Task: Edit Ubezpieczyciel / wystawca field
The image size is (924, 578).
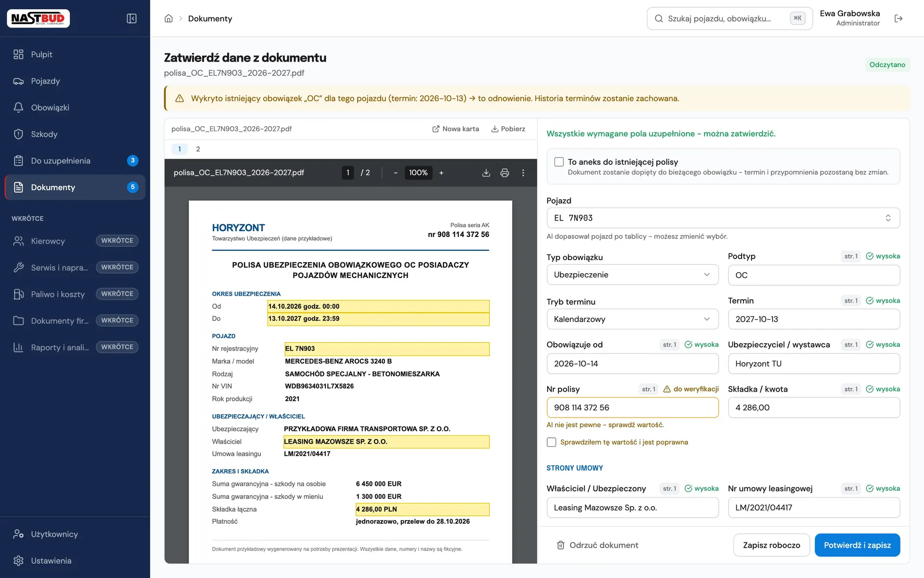Action: [x=814, y=364]
